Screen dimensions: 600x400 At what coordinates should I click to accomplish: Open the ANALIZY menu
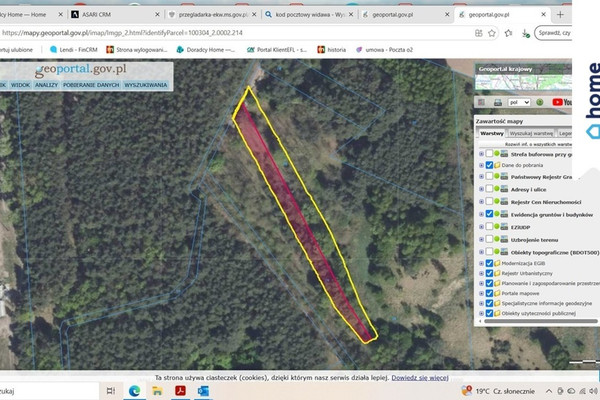[x=46, y=85]
